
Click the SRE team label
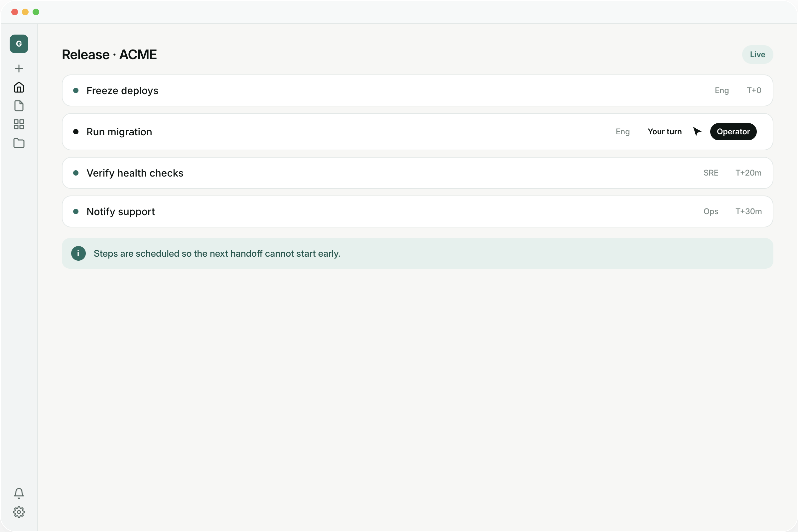[x=711, y=173]
